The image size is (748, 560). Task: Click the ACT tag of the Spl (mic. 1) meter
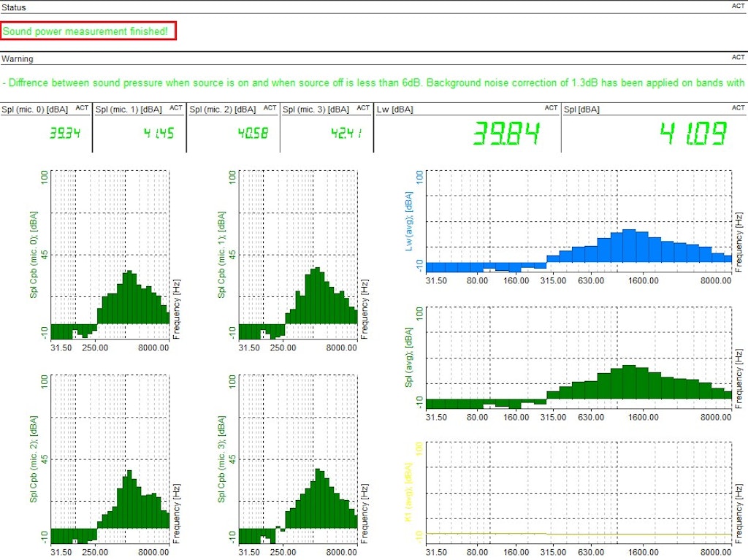click(x=176, y=108)
